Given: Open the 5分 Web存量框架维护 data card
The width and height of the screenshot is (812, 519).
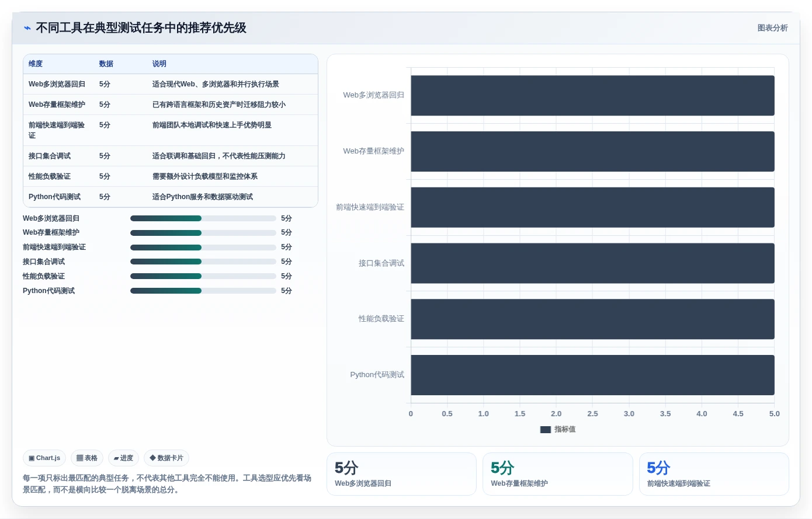Looking at the screenshot, I should pyautogui.click(x=558, y=474).
